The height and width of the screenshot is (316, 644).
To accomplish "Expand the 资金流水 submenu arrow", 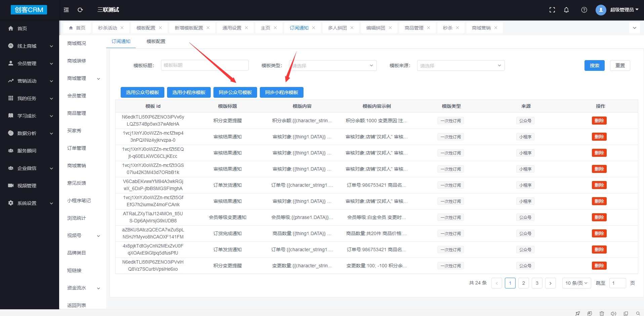I will (x=98, y=288).
